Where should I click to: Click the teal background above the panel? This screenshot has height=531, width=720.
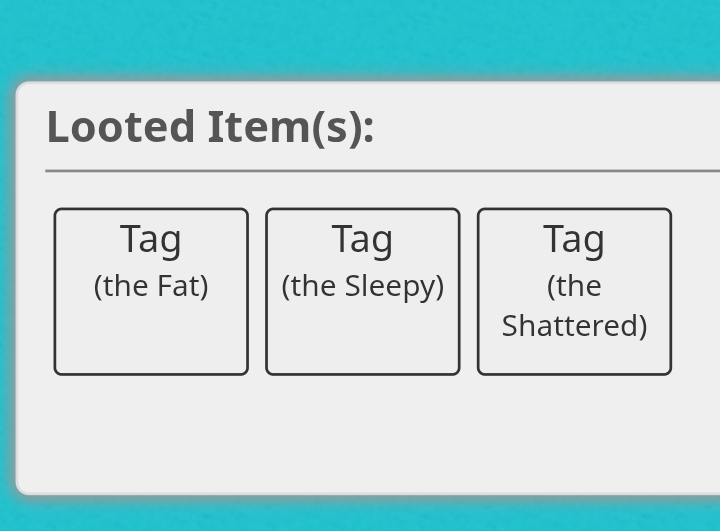360,39
